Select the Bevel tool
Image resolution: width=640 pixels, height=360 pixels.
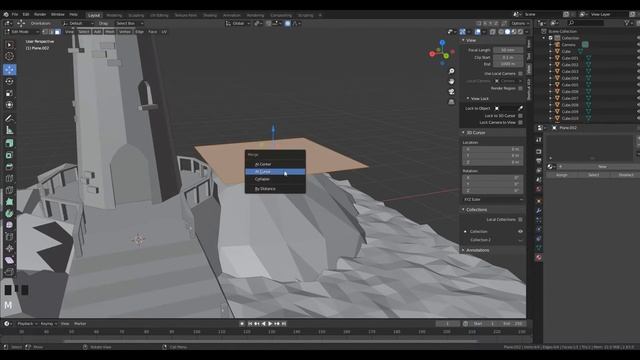9,167
